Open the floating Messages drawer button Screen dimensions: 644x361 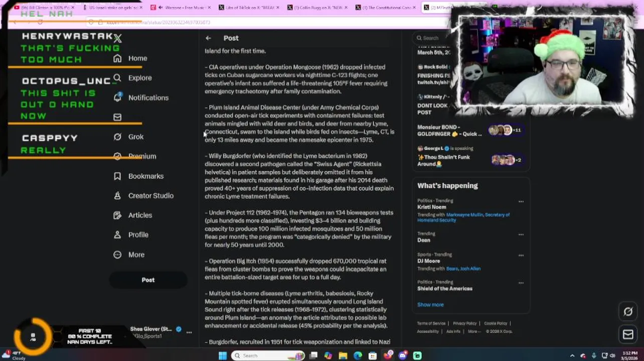628,334
